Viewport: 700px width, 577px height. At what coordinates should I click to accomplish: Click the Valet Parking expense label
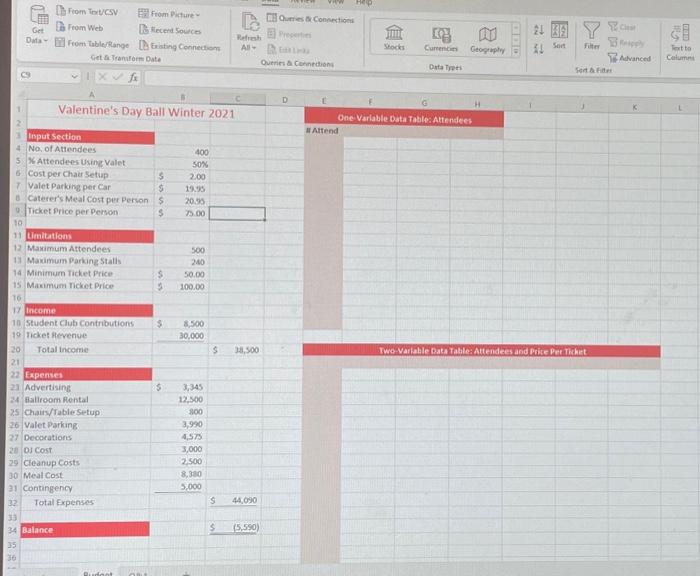[87, 424]
